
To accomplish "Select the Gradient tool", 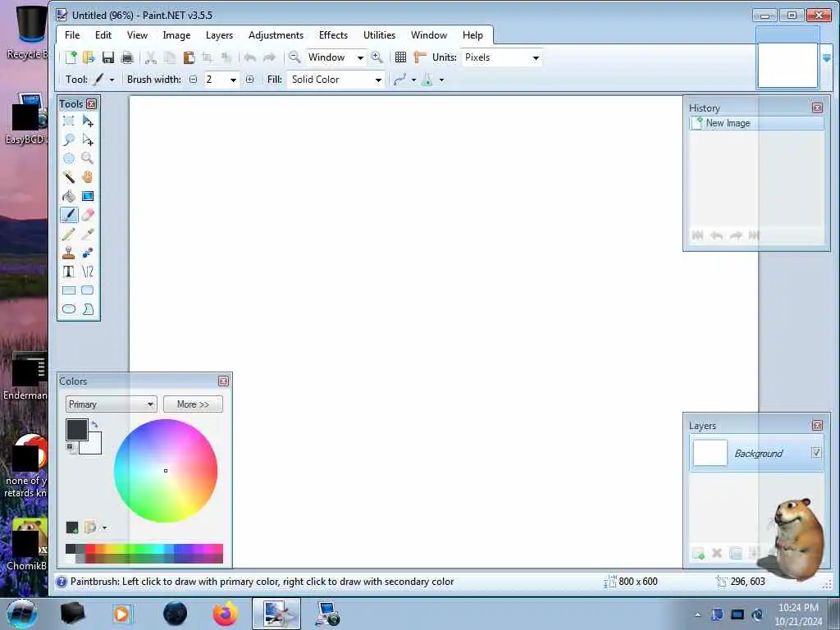I will tap(88, 196).
